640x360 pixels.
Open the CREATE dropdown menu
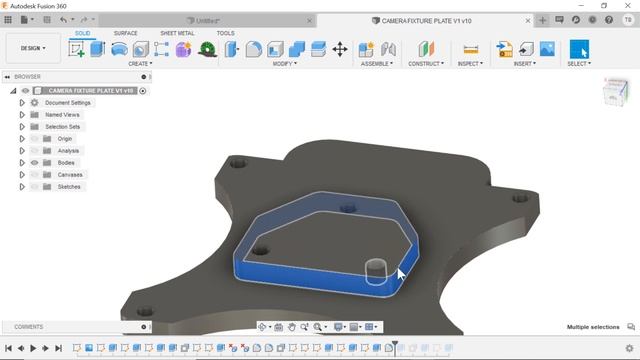[140, 64]
